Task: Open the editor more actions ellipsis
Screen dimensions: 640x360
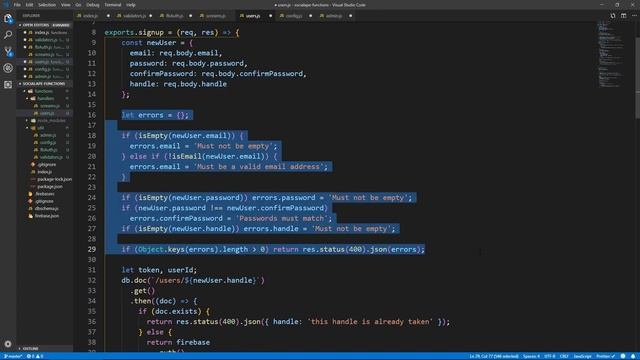Action: [x=634, y=16]
